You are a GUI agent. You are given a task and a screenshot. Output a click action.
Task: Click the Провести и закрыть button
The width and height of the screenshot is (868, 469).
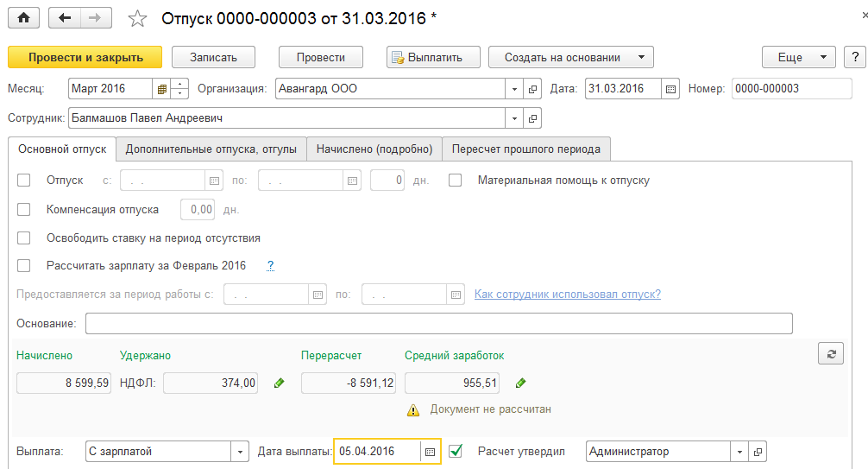pos(85,58)
